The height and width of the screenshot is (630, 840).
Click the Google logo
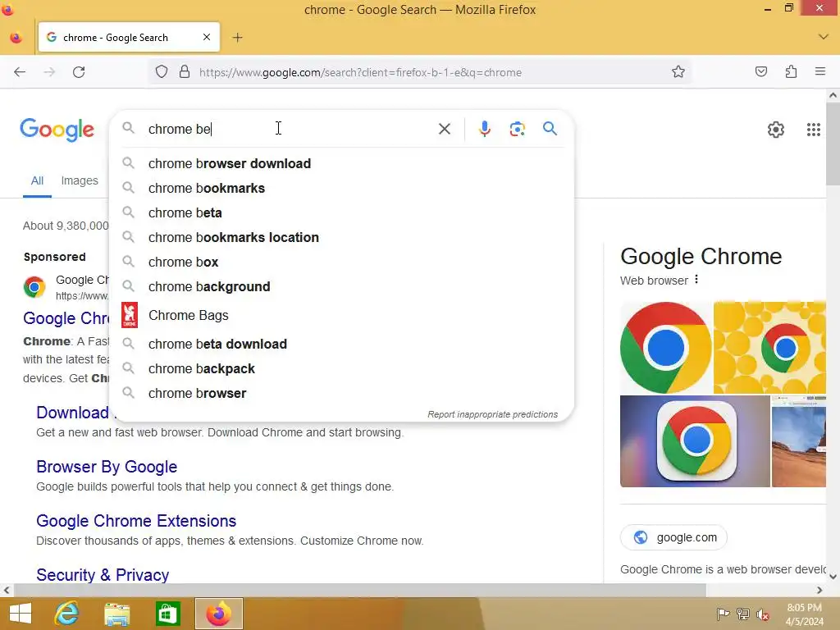(57, 130)
